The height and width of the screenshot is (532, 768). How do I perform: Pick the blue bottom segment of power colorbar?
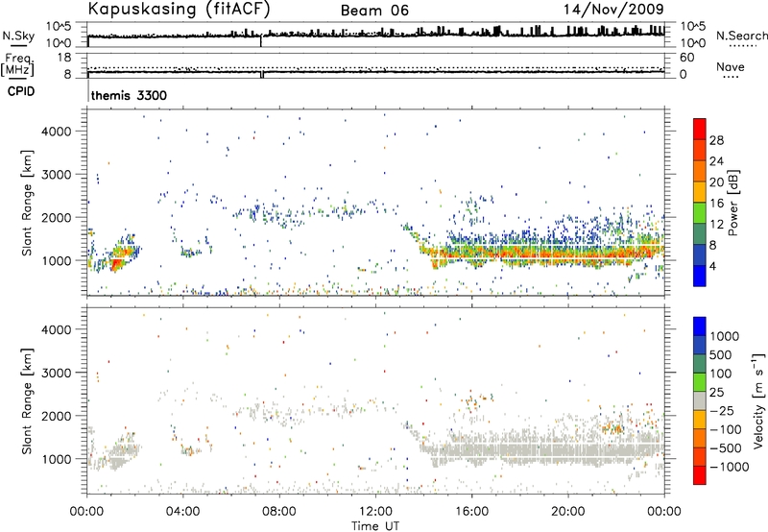click(x=700, y=276)
